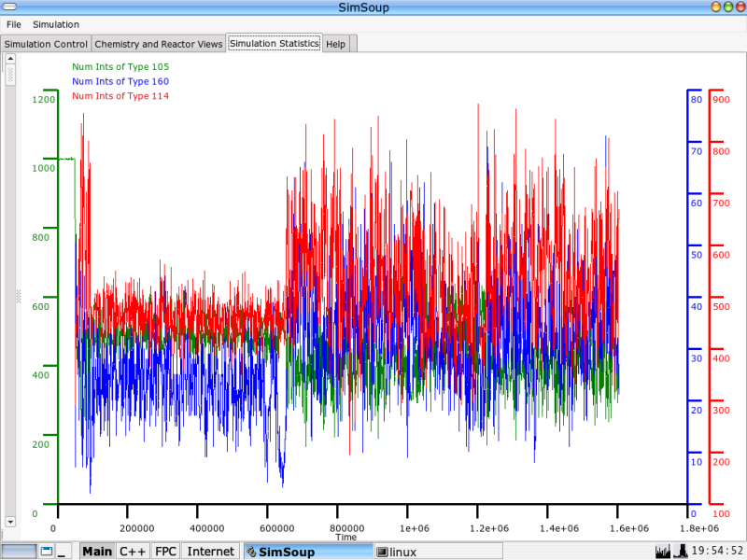Switch to the Simulation Control tab
The height and width of the screenshot is (560, 747).
pyautogui.click(x=46, y=44)
